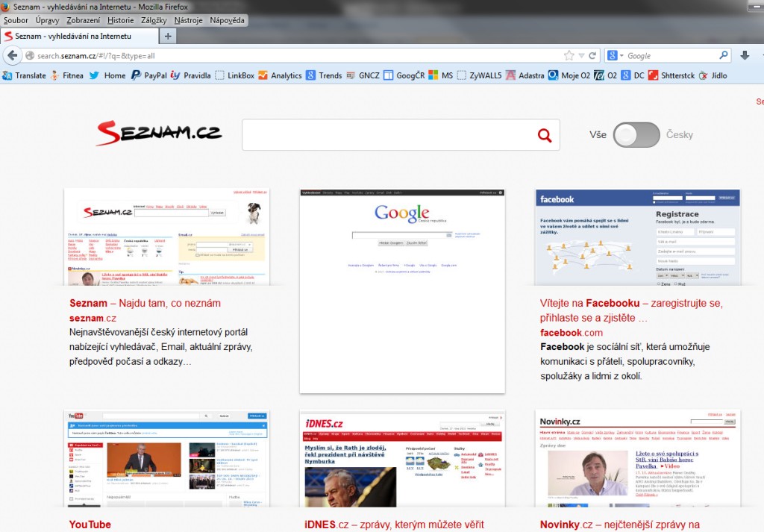Open the GoogČR bookmark
The image size is (764, 532).
[x=404, y=75]
